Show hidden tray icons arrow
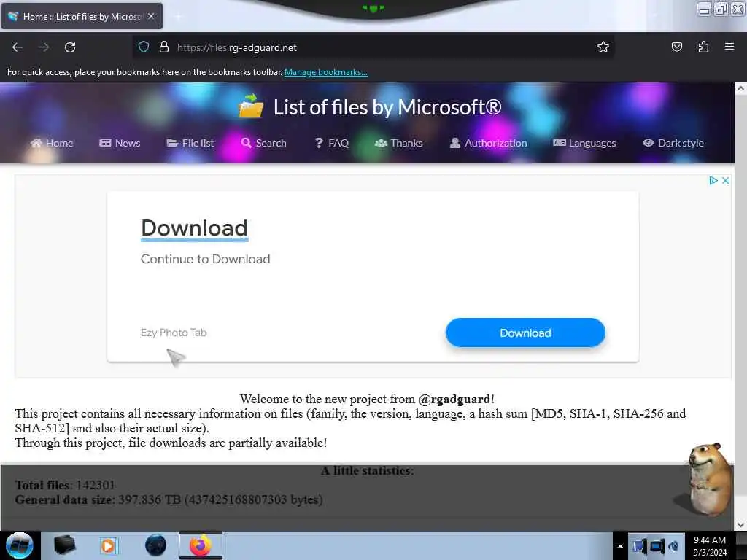747x560 pixels. tap(620, 545)
